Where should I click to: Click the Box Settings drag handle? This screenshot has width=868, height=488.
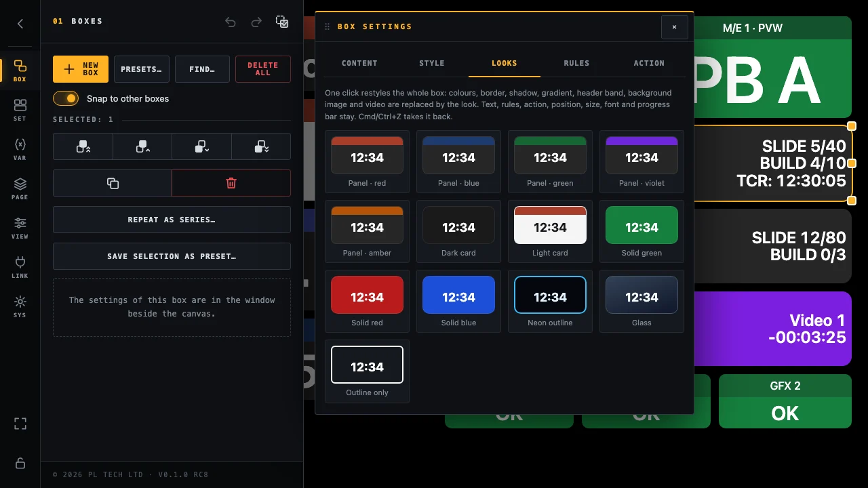328,26
